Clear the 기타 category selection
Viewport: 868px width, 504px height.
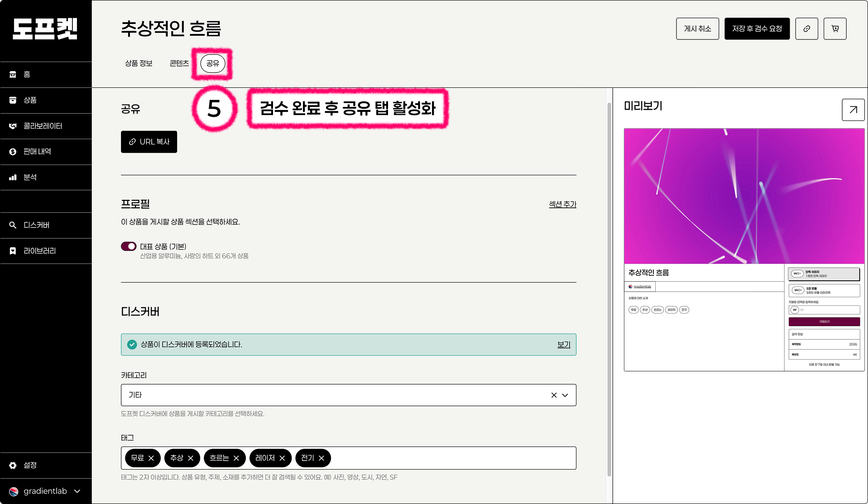click(554, 395)
